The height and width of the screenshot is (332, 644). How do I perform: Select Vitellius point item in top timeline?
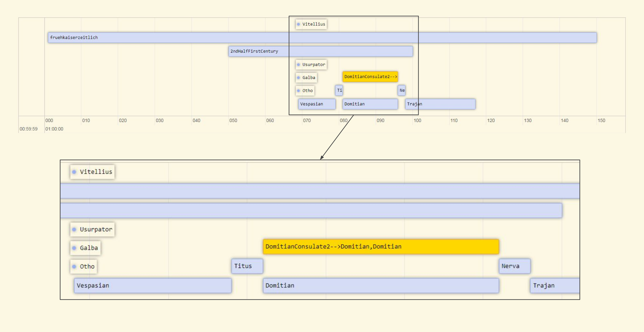point(311,24)
